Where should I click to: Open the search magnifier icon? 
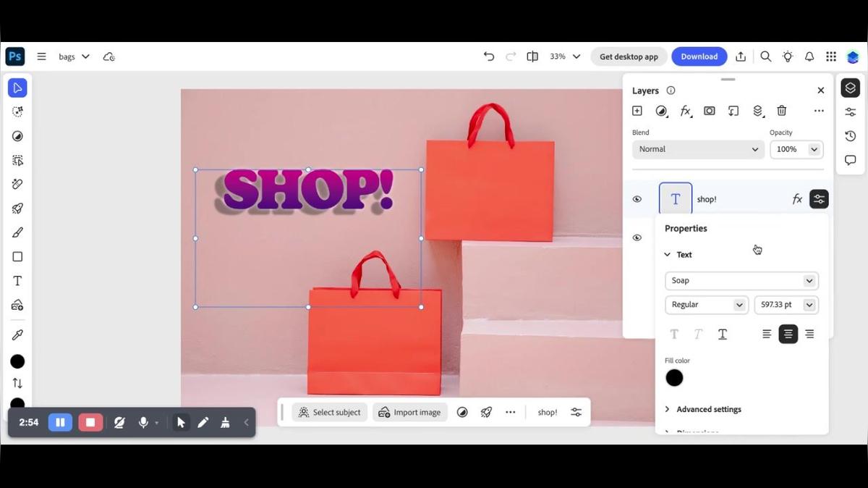click(x=765, y=56)
